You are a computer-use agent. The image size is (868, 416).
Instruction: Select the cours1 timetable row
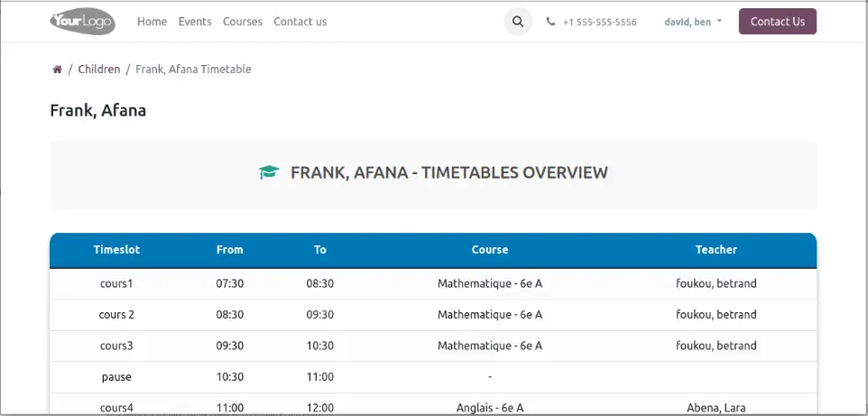pos(116,283)
